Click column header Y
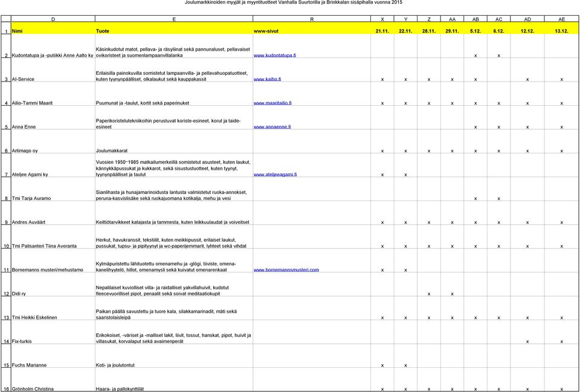 (405, 19)
